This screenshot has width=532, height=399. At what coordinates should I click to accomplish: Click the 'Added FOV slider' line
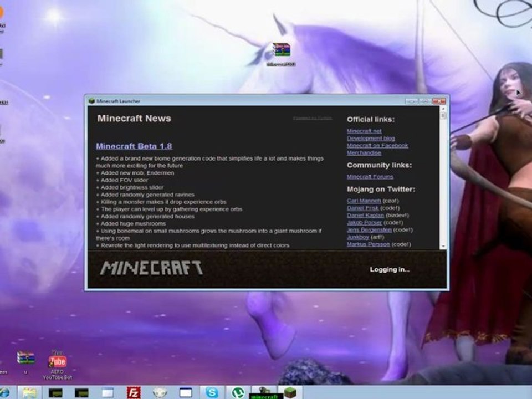[122, 180]
